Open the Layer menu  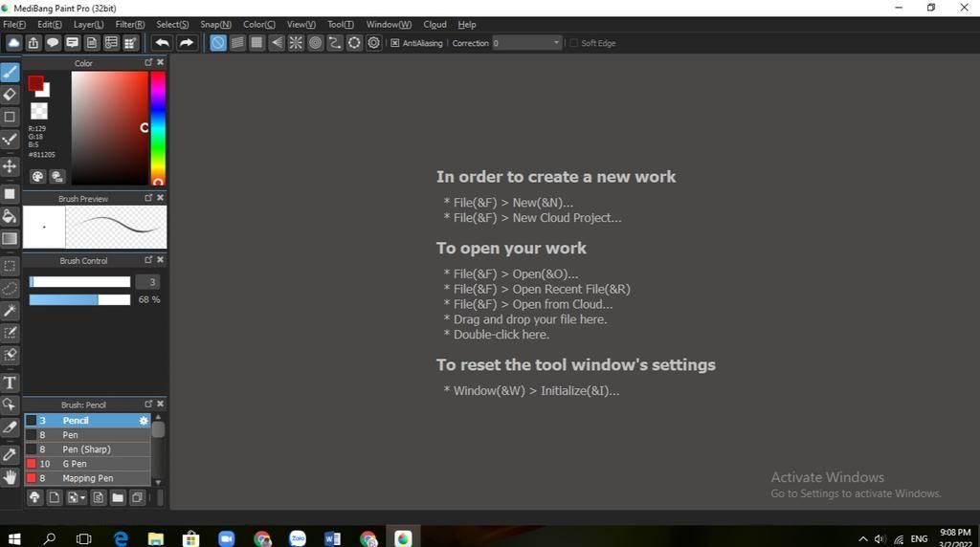coord(88,24)
